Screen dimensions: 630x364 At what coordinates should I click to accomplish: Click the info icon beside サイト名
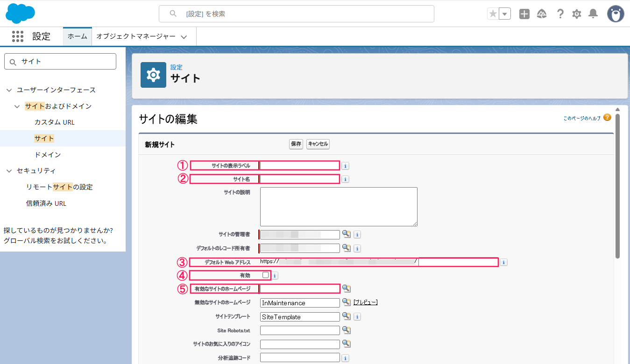click(x=345, y=179)
